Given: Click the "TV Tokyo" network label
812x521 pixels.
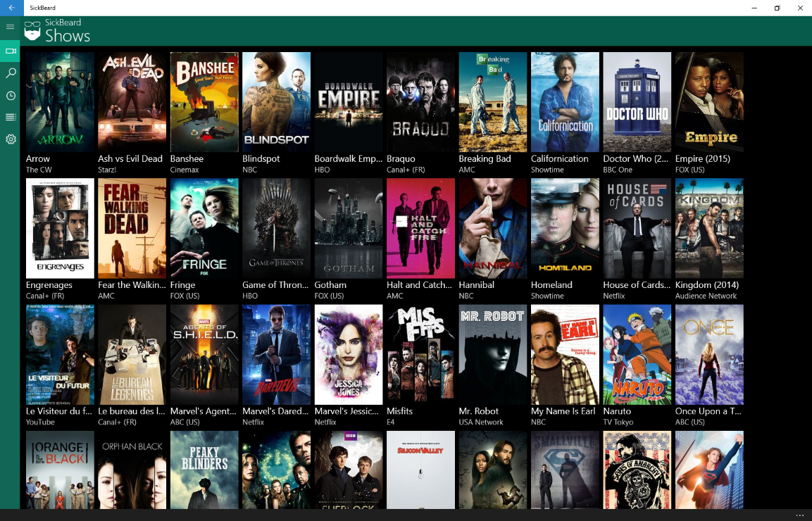Looking at the screenshot, I should tap(618, 422).
